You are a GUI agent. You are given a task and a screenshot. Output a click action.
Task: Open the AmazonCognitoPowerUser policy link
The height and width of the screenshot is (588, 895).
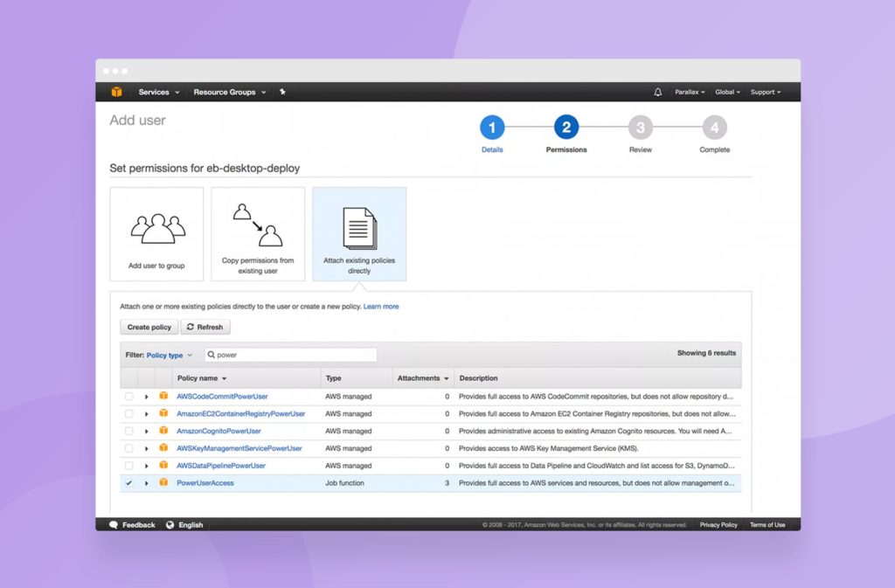[219, 431]
